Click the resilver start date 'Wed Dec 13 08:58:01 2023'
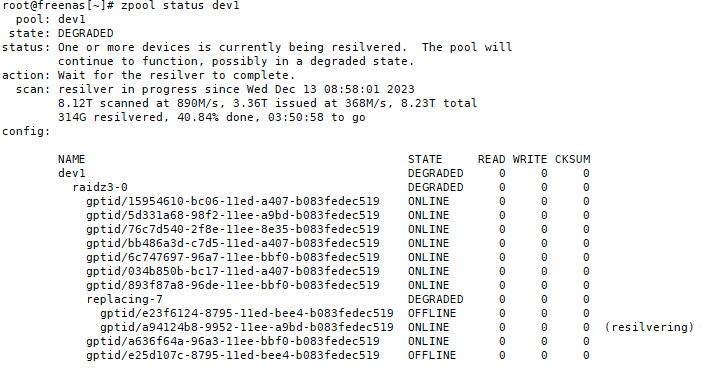Viewport: 708px width, 375px height. [x=330, y=89]
